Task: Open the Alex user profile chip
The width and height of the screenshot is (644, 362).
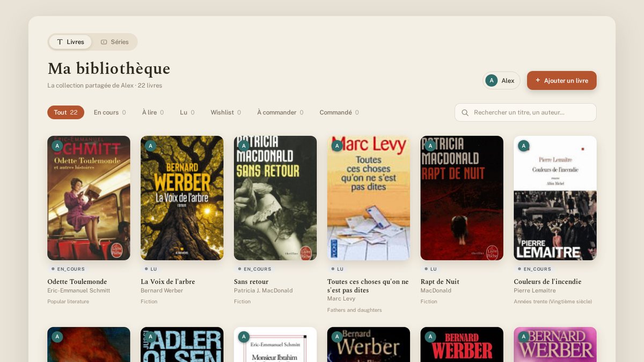Action: pos(501,80)
